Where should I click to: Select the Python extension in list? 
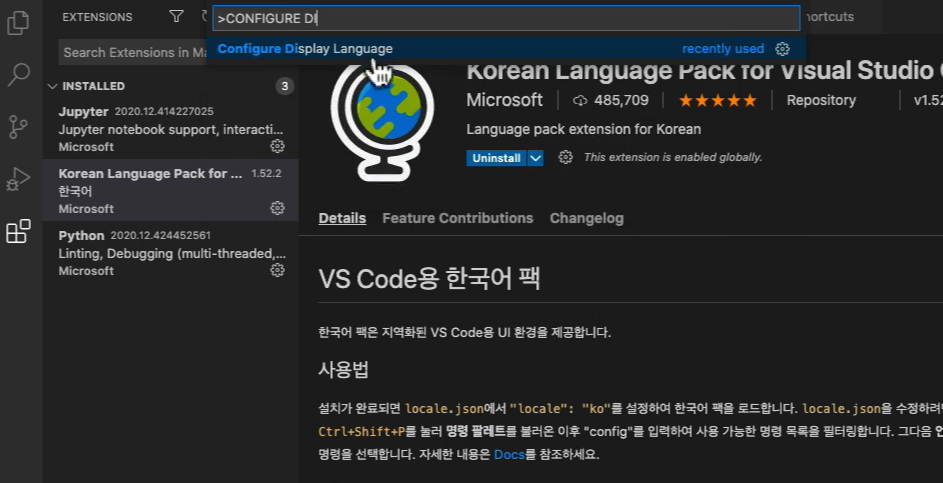pyautogui.click(x=171, y=252)
